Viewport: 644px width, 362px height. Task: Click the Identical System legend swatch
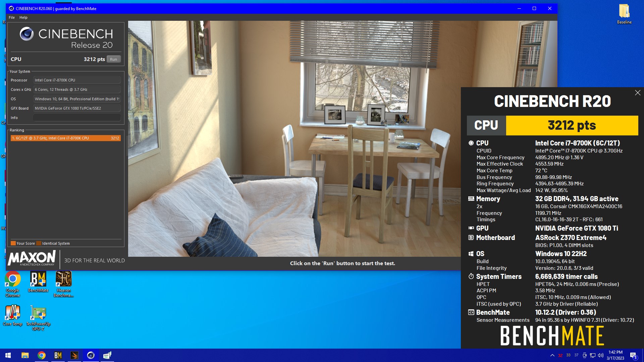click(x=39, y=243)
